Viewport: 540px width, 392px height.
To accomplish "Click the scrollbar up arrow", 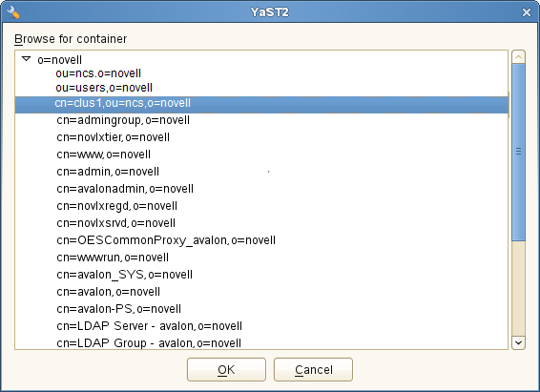I will click(518, 57).
